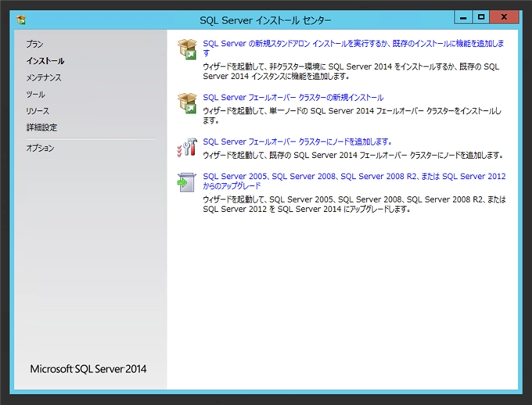Click the add node tools icon

[187, 147]
